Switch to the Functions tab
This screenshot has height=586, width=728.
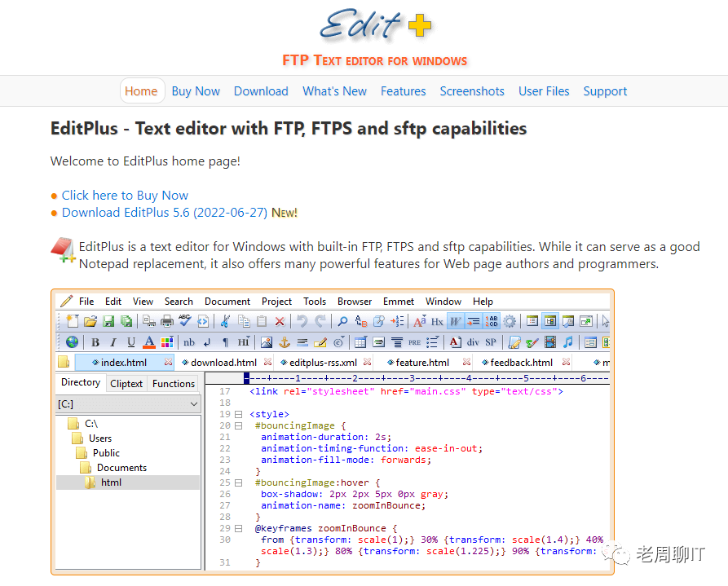[174, 384]
